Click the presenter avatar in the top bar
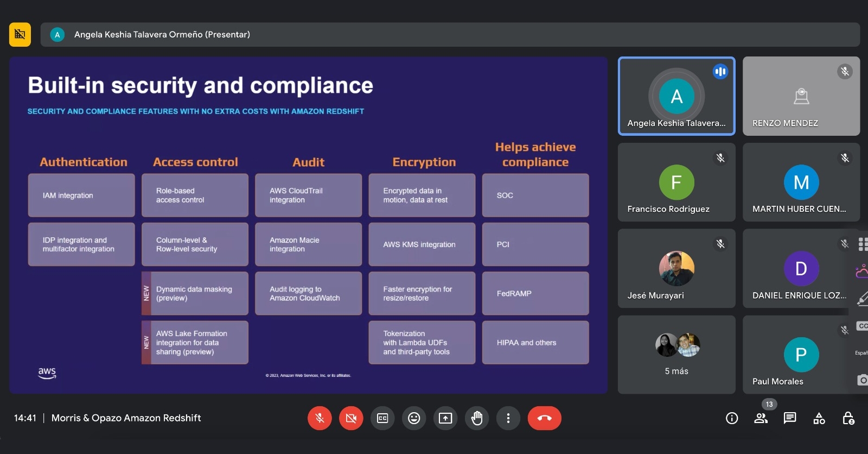This screenshot has width=868, height=454. [x=58, y=35]
